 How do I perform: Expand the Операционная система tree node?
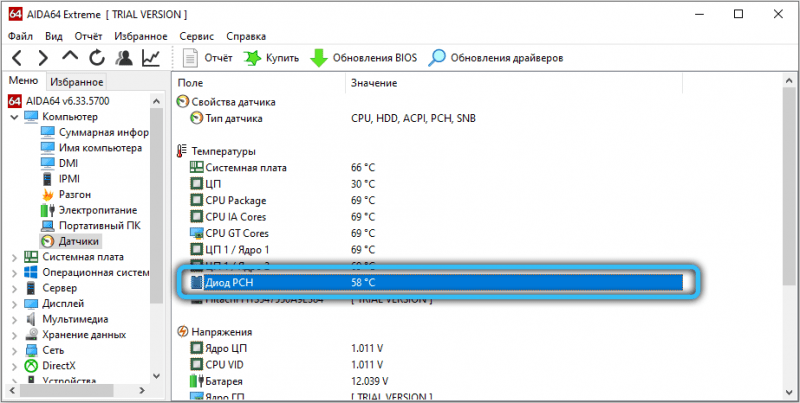(x=14, y=273)
